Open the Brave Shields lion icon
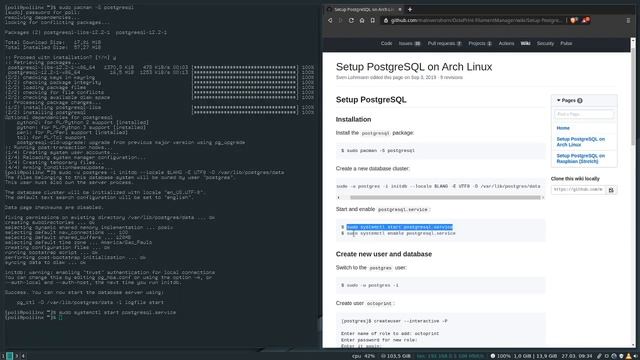 pyautogui.click(x=573, y=20)
